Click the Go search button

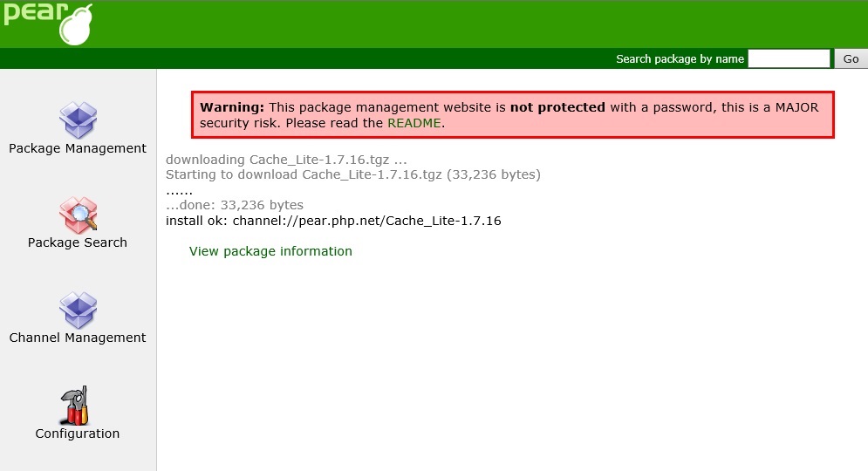(851, 58)
